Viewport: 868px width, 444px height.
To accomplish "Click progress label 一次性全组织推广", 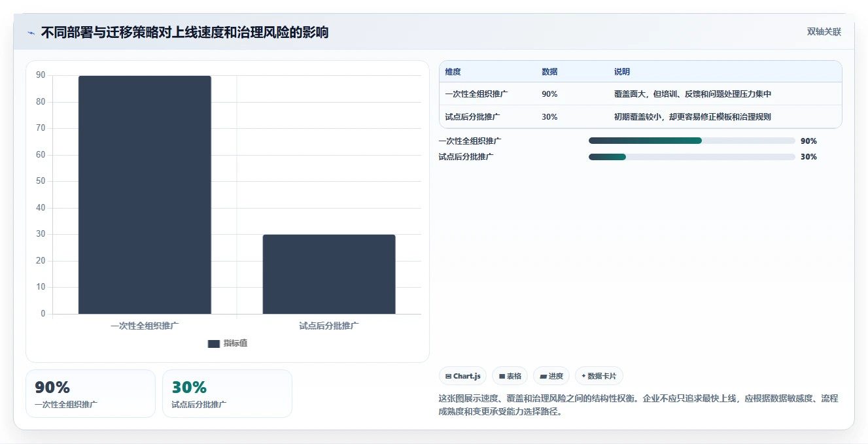I will click(470, 141).
